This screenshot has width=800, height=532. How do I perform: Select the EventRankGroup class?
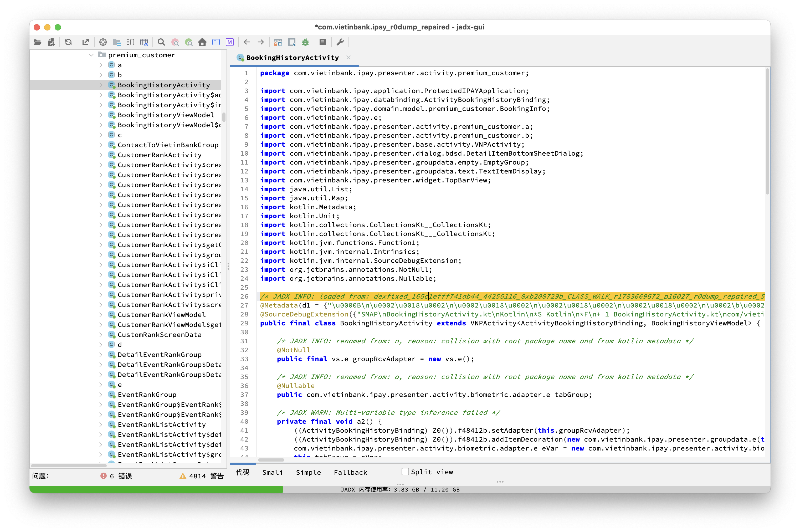click(147, 395)
